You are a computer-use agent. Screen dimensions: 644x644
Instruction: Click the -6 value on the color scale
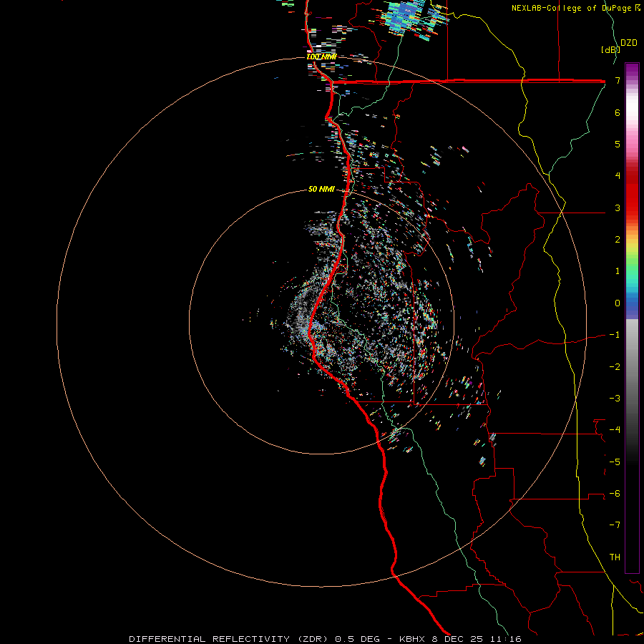point(615,493)
